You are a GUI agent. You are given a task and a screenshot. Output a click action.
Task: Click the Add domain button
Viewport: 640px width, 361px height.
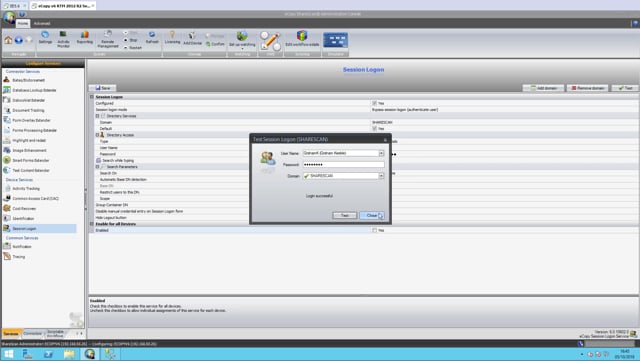point(544,88)
